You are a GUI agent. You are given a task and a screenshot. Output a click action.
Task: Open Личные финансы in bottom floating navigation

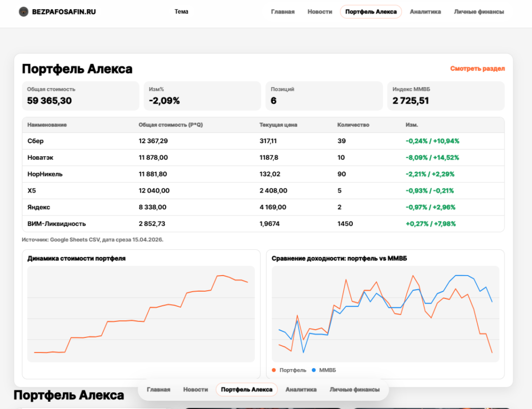tap(354, 390)
